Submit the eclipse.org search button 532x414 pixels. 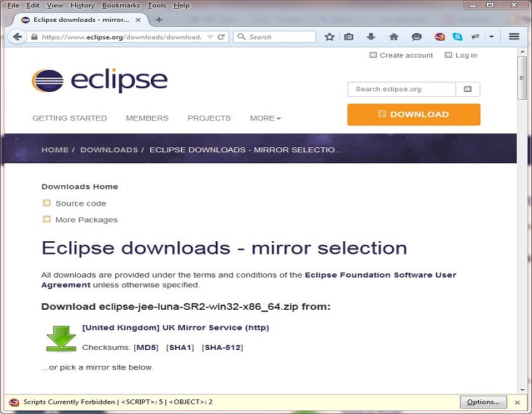[468, 89]
